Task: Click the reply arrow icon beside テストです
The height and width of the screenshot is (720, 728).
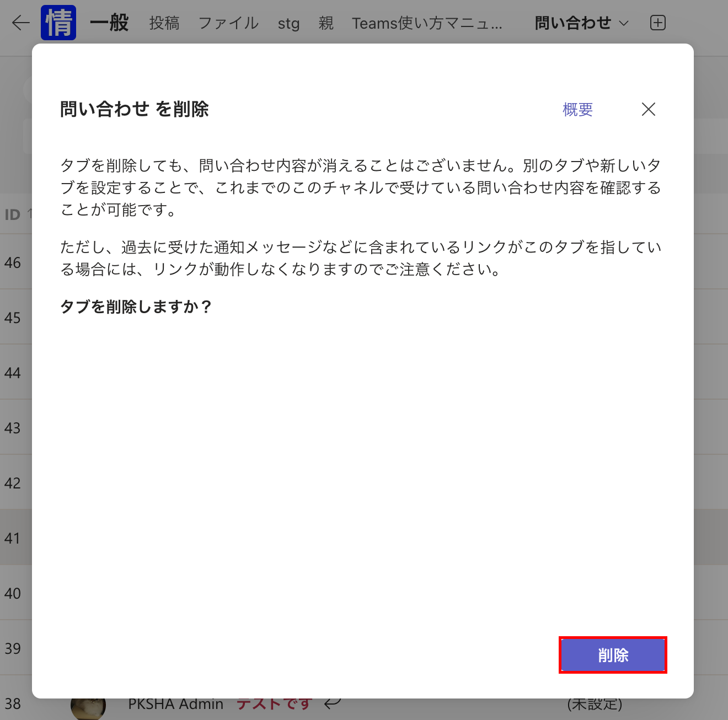Action: coord(333,703)
